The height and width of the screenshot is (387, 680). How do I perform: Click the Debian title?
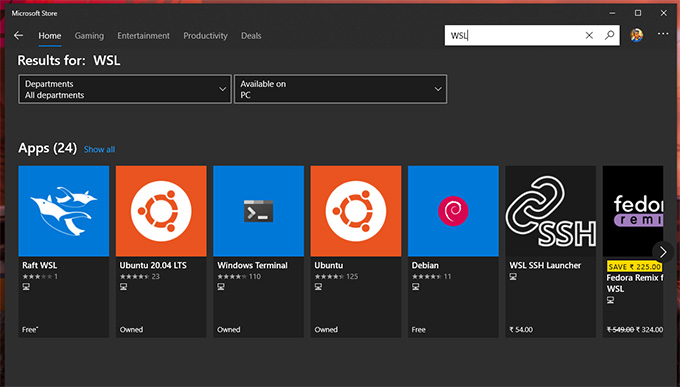pos(425,265)
